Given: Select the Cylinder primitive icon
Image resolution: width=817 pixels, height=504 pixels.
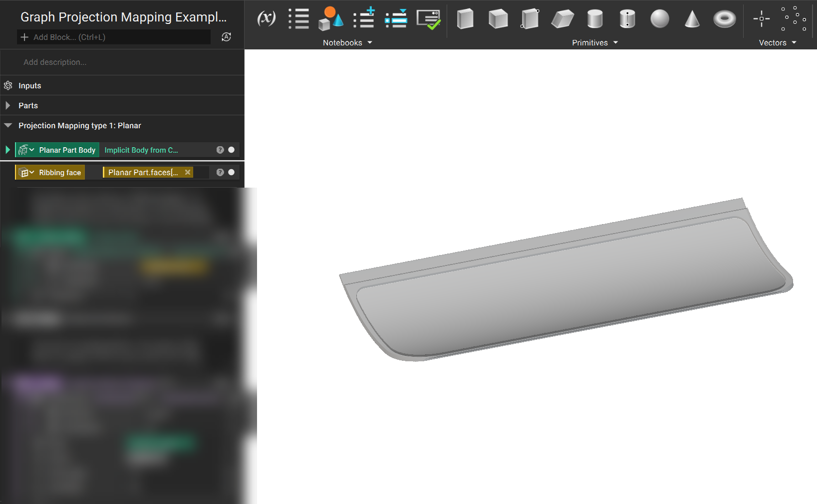Looking at the screenshot, I should click(x=594, y=19).
